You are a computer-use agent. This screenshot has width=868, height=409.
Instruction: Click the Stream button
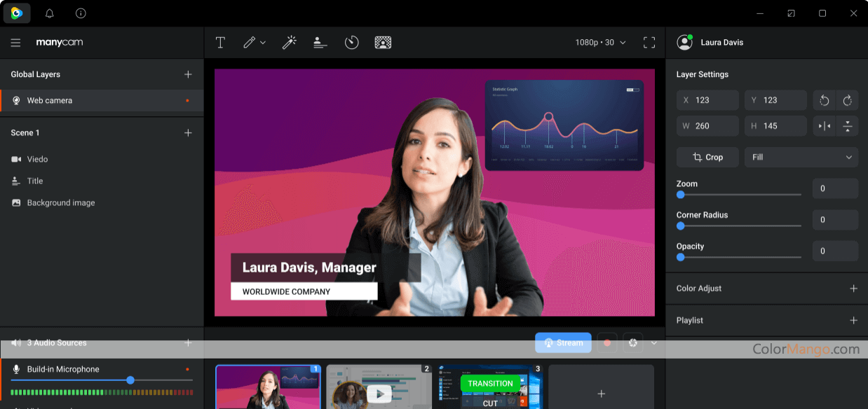pos(563,342)
